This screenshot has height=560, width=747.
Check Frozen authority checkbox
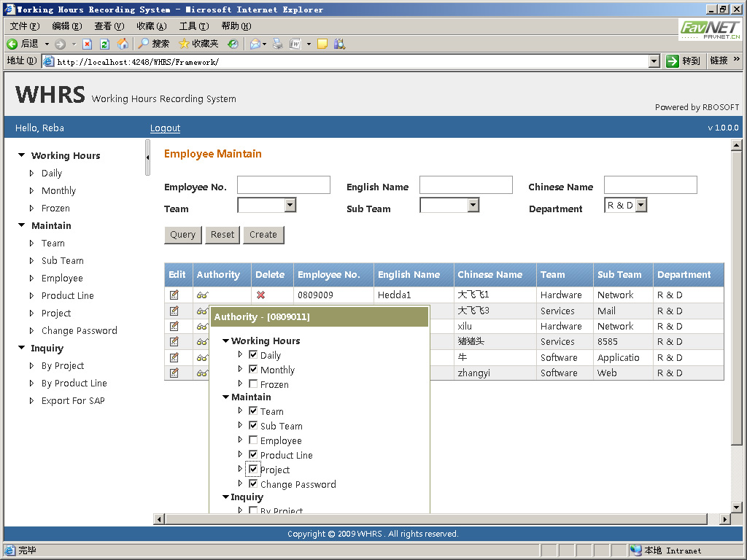pyautogui.click(x=253, y=384)
